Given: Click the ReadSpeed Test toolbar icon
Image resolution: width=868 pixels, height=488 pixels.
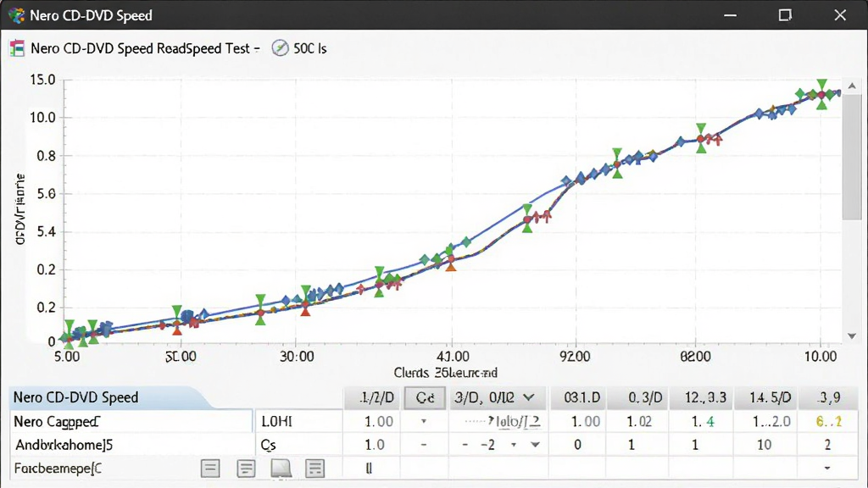Looking at the screenshot, I should click(17, 48).
